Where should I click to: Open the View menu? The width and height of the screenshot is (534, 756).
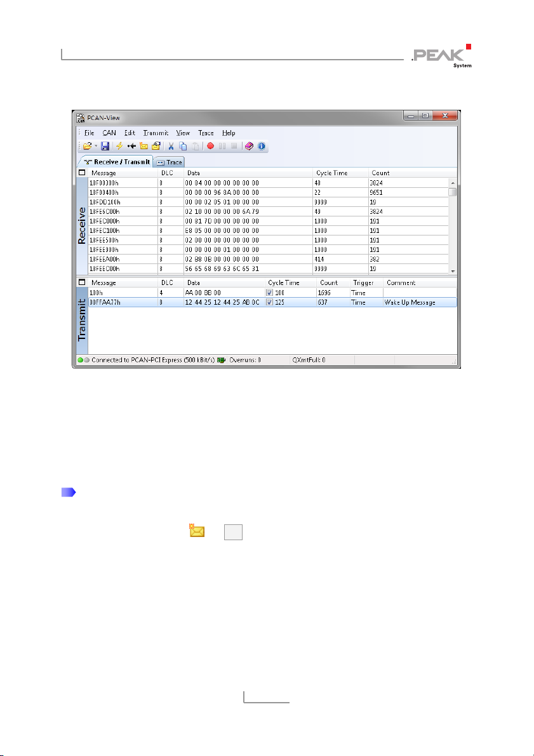click(x=183, y=133)
